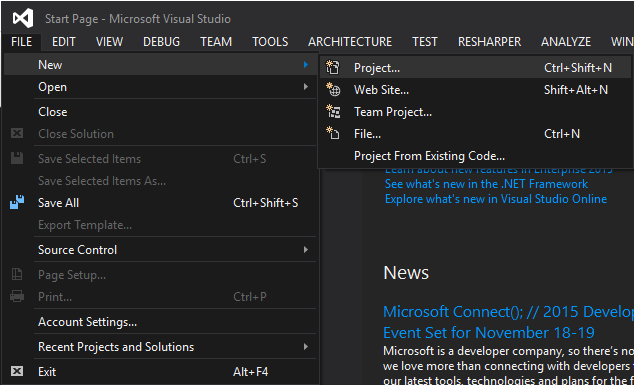Click the News section heading
Screen dimensions: 634x385
pyautogui.click(x=406, y=273)
